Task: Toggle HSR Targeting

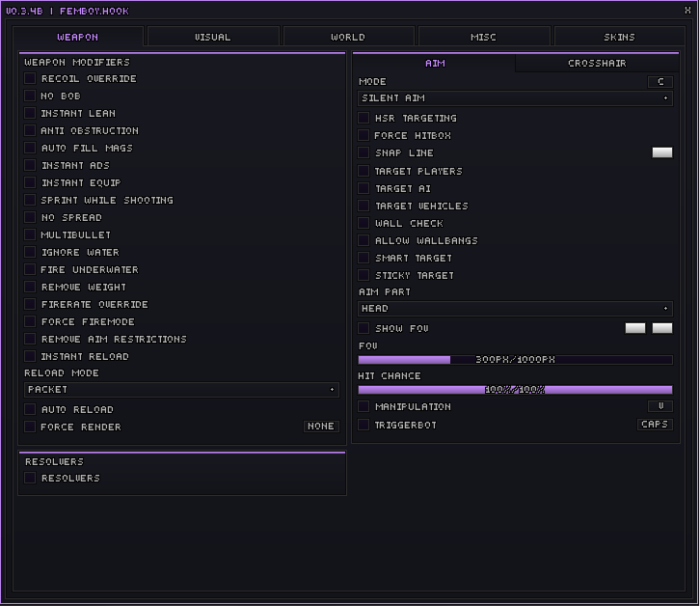Action: pyautogui.click(x=363, y=118)
